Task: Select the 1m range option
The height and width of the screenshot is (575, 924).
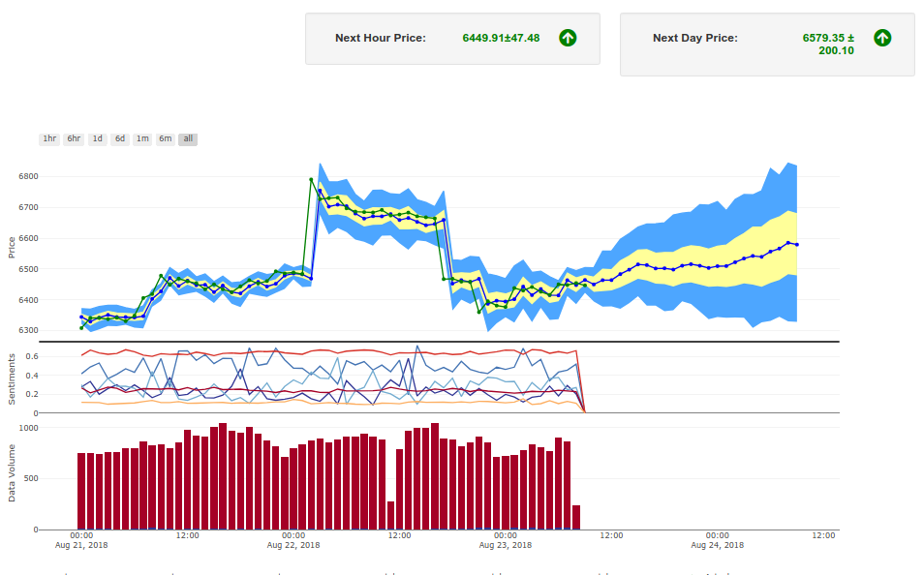Action: (142, 138)
